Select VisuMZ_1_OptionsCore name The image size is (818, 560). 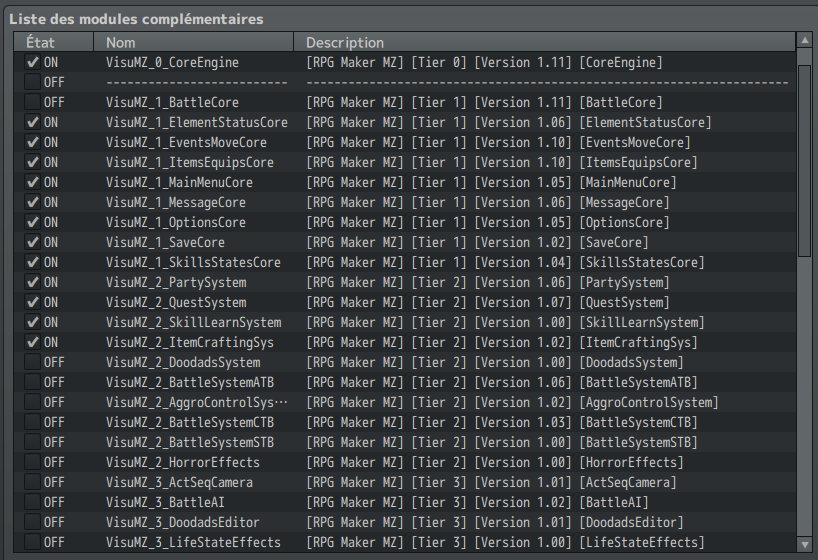pyautogui.click(x=176, y=222)
